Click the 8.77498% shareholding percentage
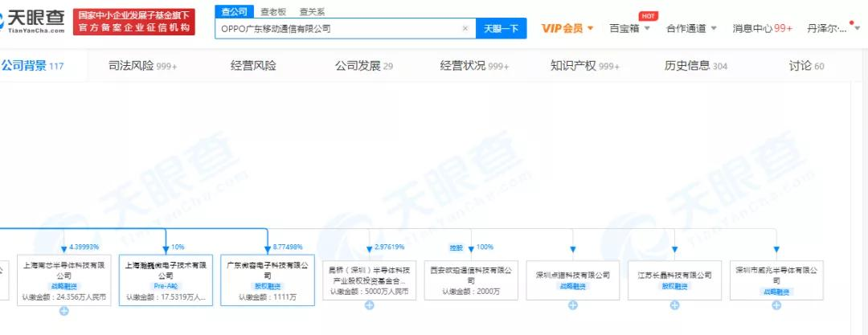The height and width of the screenshot is (335, 868). click(288, 247)
